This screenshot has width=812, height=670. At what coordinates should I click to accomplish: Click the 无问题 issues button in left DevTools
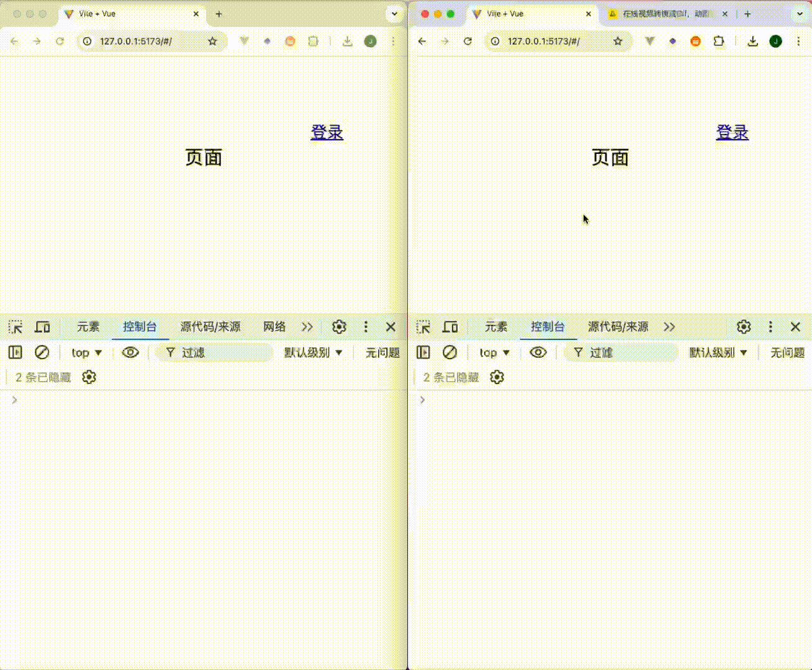(382, 352)
